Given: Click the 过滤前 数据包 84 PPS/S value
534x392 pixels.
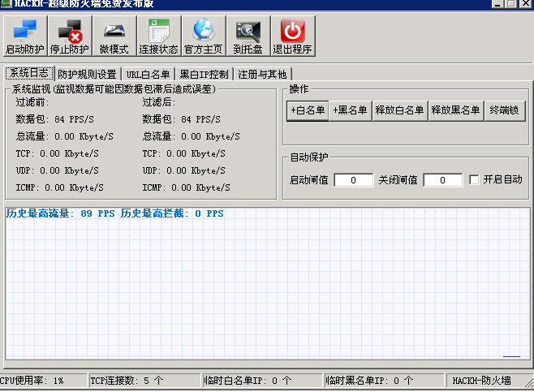Looking at the screenshot, I should (x=55, y=119).
